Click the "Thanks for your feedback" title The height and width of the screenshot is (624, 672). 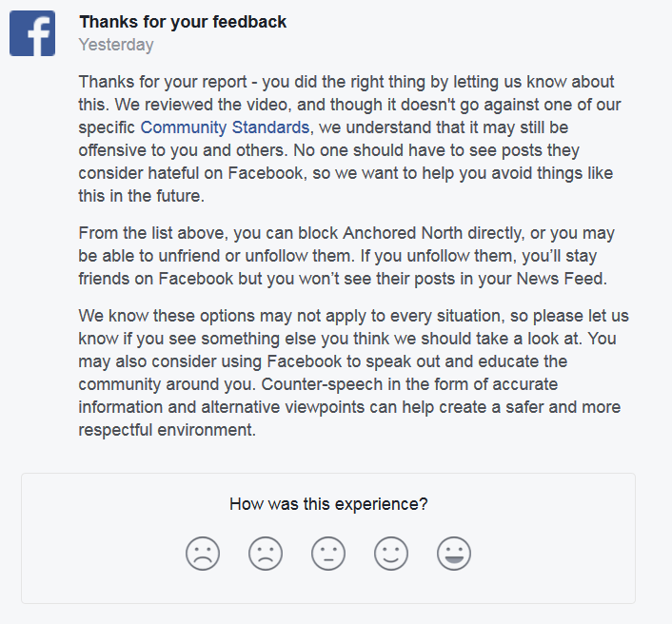(x=183, y=22)
